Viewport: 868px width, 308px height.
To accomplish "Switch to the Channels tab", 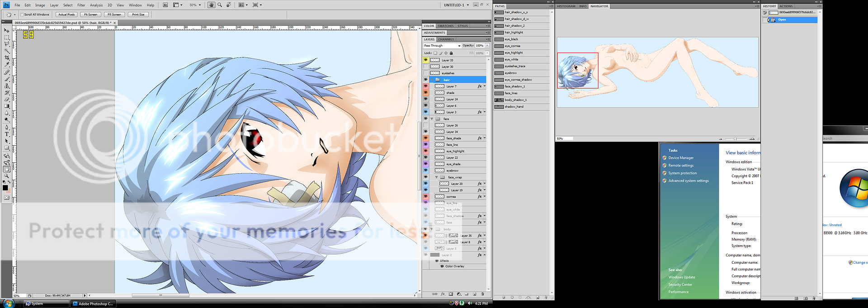I will click(x=446, y=39).
